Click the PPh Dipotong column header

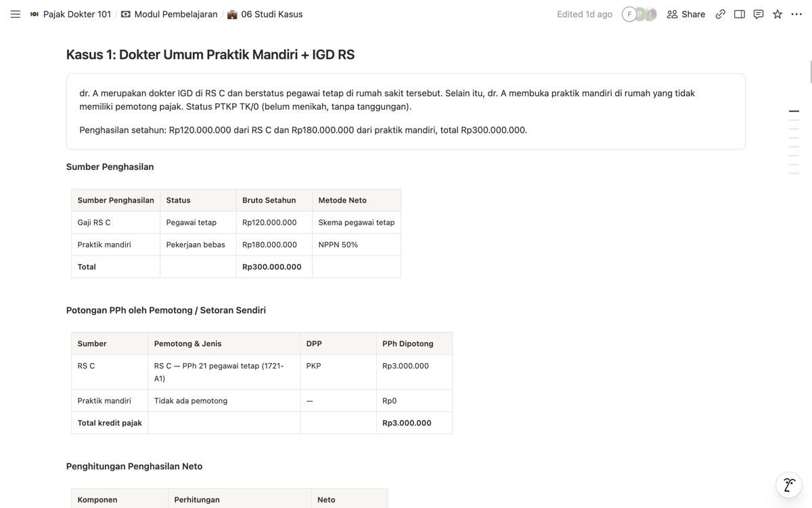click(x=414, y=343)
